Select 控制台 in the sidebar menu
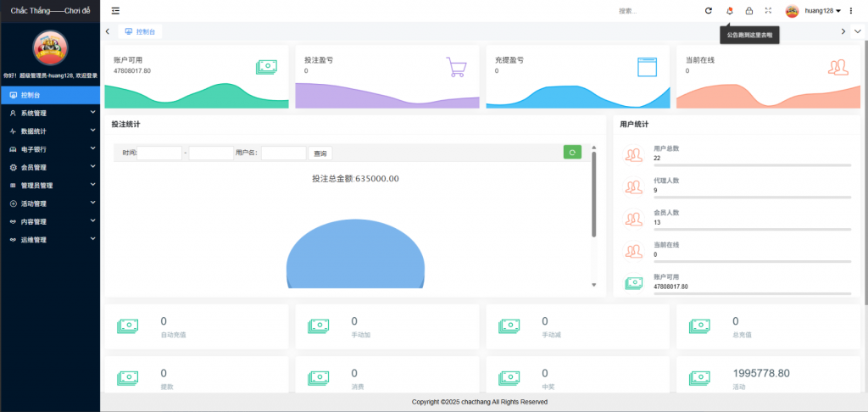Screen dimensions: 868x412 click(x=50, y=95)
